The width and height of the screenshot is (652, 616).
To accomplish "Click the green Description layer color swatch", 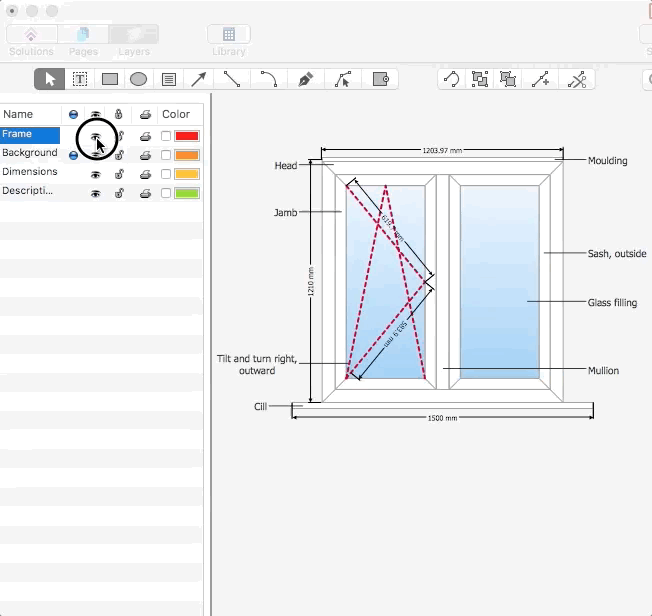I will 187,193.
